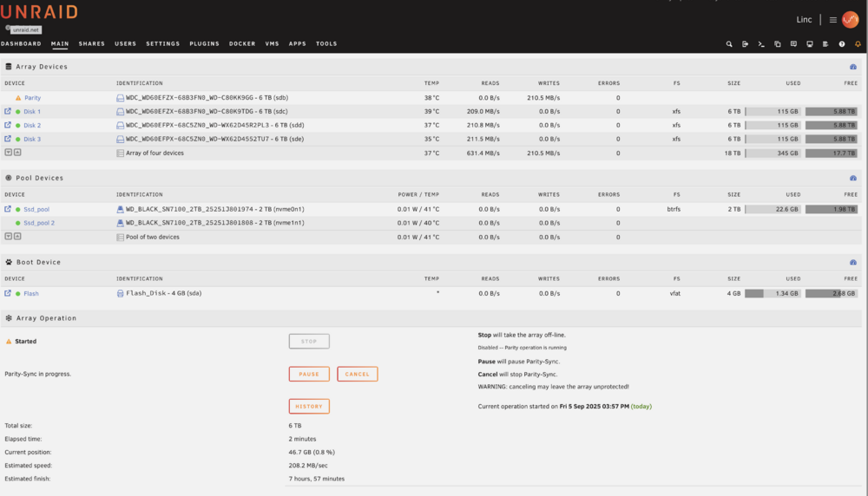Open the search icon in top toolbar
This screenshot has height=496, width=868.
coord(729,44)
